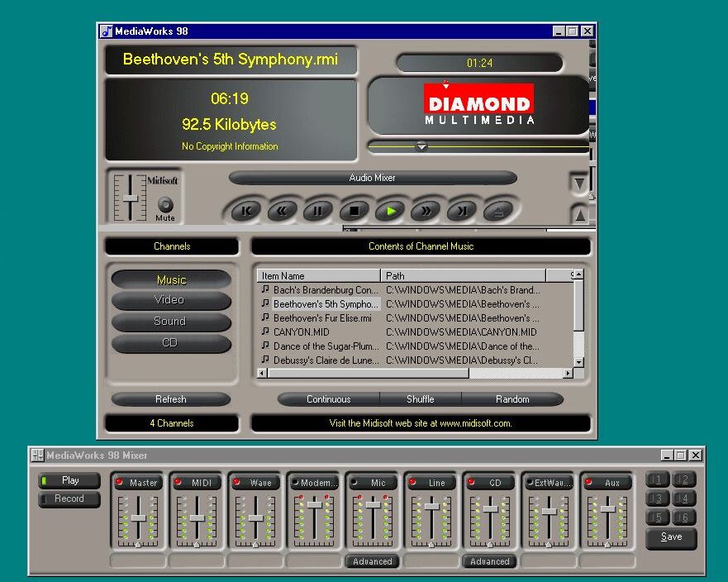Skip to next track button
The height and width of the screenshot is (582, 728).
461,212
